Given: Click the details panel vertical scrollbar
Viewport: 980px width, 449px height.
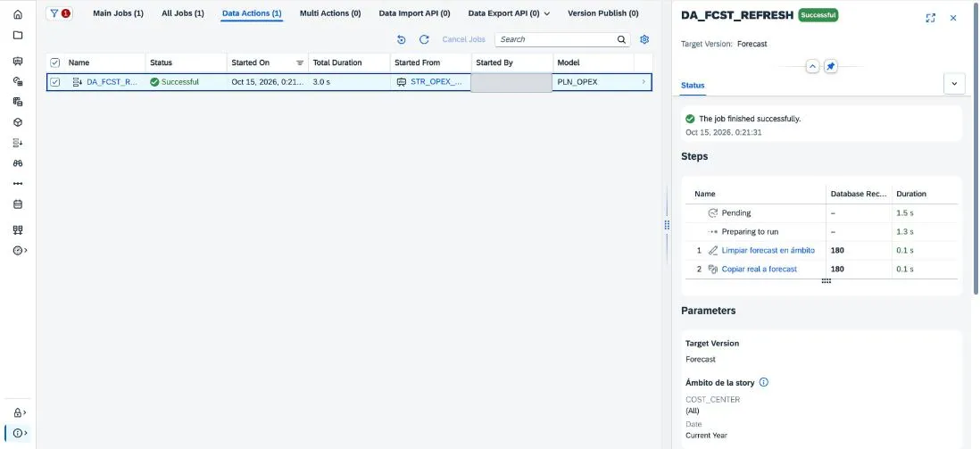Looking at the screenshot, I should pyautogui.click(x=976, y=150).
